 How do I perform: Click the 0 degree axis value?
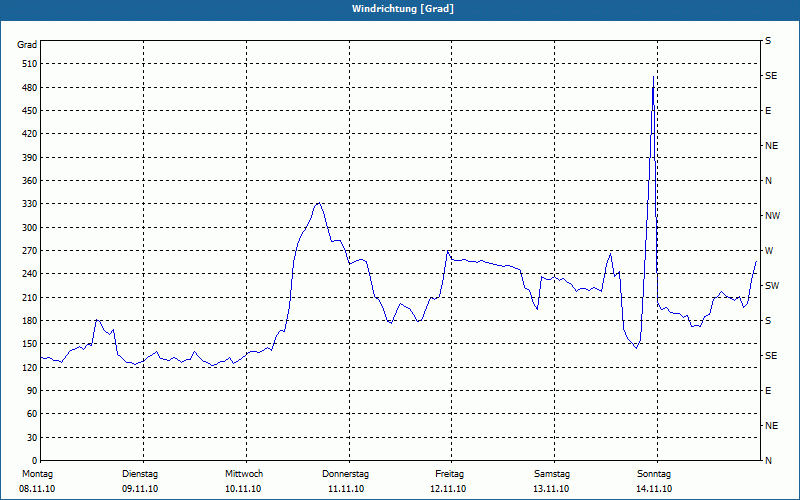point(35,461)
